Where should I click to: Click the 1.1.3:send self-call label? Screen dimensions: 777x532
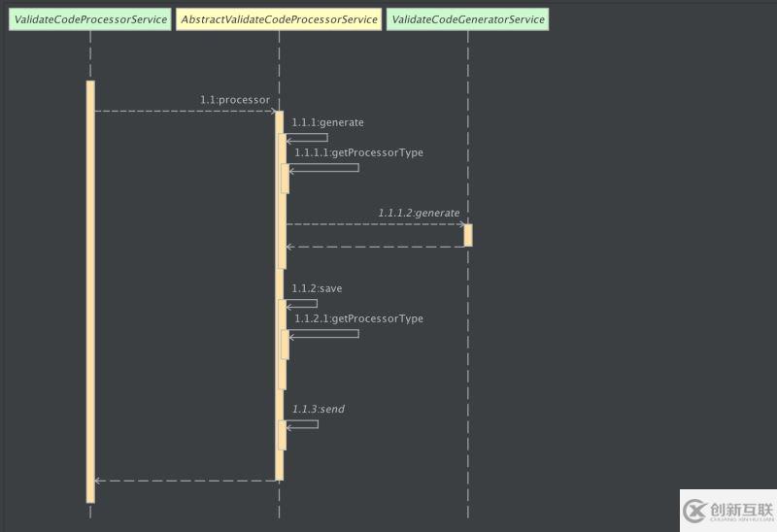(319, 409)
